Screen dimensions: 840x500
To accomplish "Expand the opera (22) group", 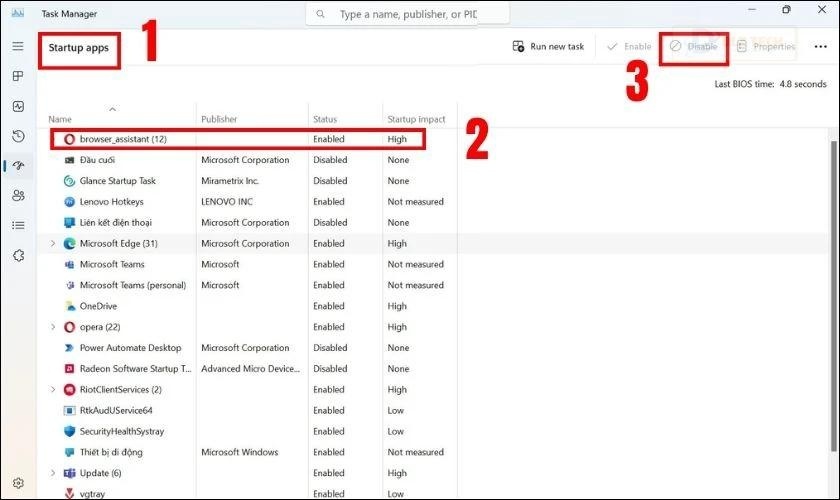I will [53, 327].
